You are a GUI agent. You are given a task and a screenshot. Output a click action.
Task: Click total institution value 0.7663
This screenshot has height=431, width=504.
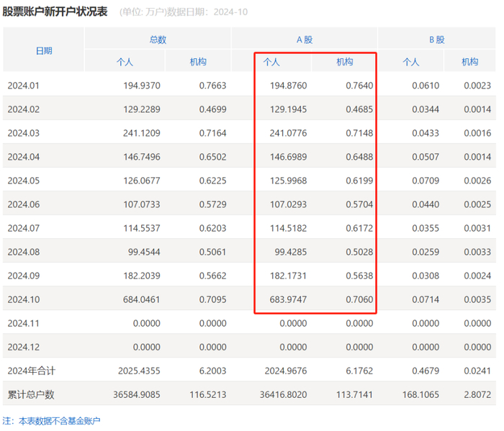pos(213,86)
